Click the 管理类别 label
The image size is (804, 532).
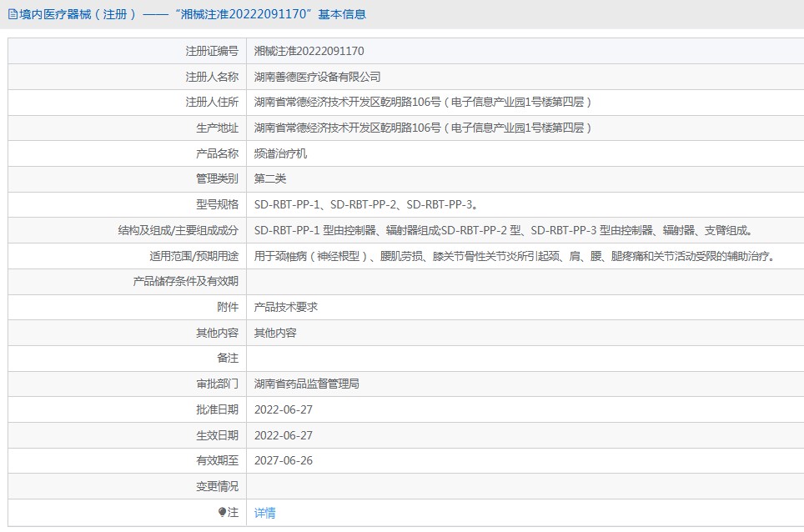point(218,179)
